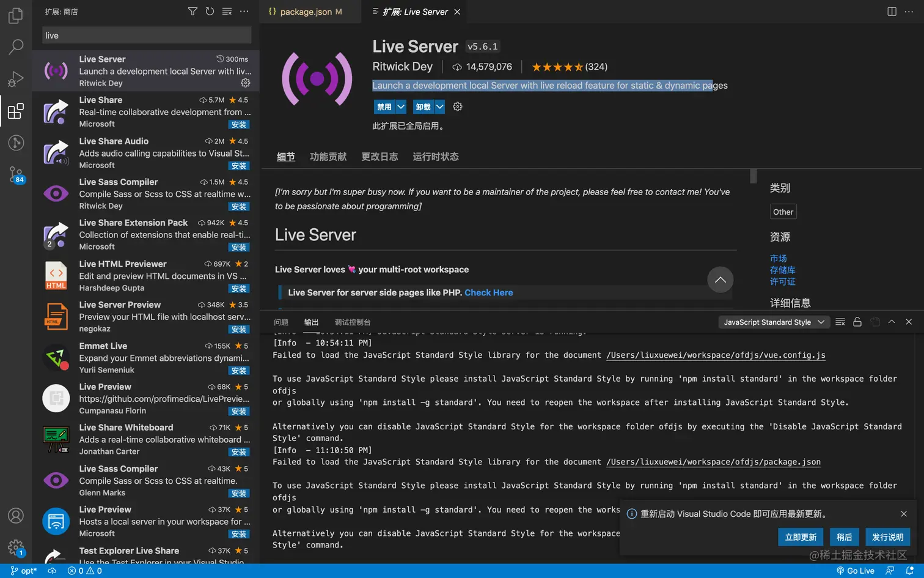The image size is (924, 578).
Task: Click Go Live in status bar
Action: pos(856,571)
